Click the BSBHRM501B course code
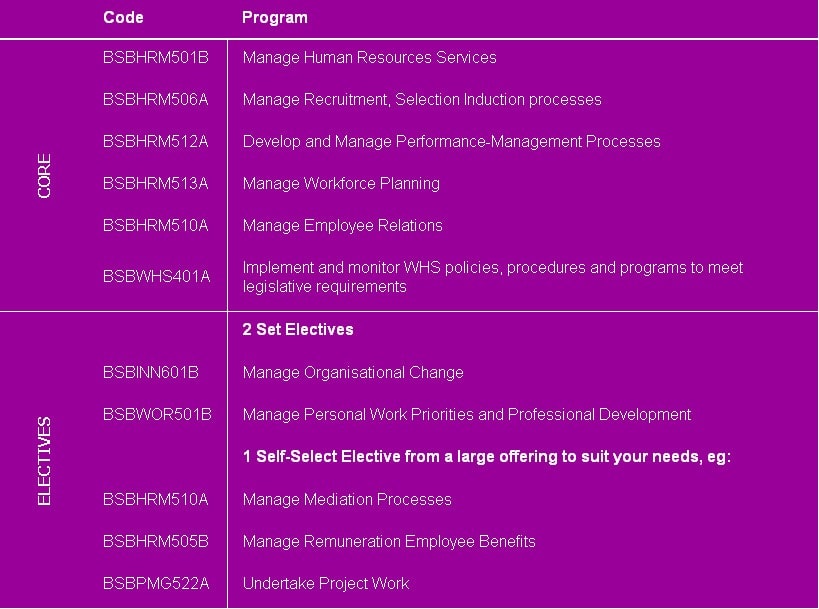Image resolution: width=819 pixels, height=609 pixels. pos(155,58)
